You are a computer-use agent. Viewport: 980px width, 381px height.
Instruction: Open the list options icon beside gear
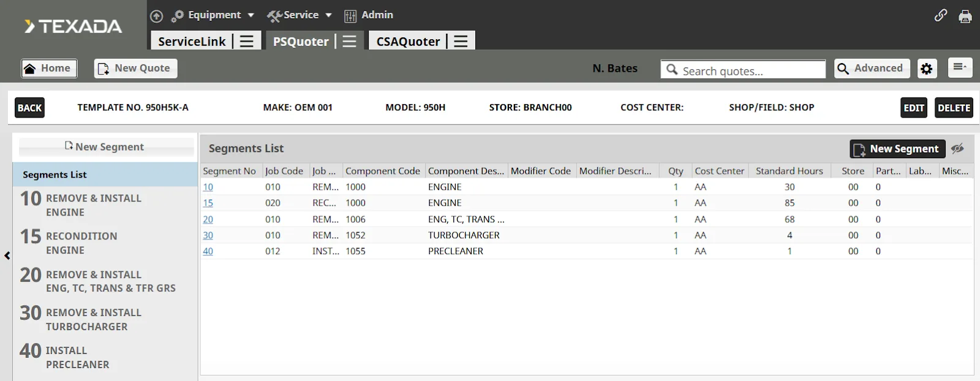click(x=960, y=67)
